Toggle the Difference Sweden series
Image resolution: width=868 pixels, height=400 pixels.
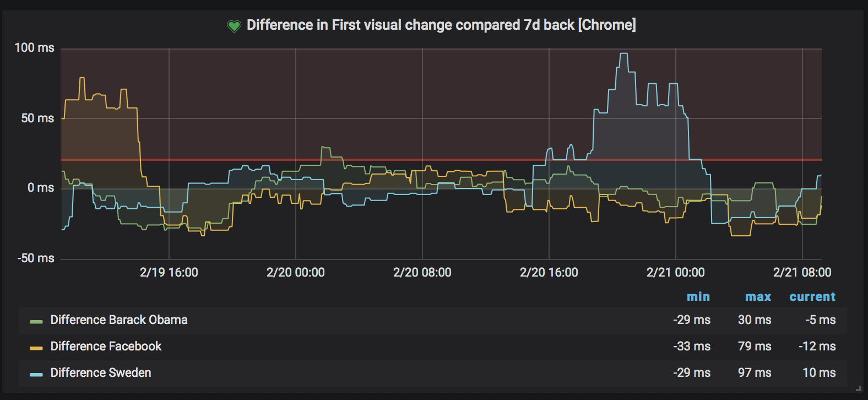pyautogui.click(x=101, y=373)
